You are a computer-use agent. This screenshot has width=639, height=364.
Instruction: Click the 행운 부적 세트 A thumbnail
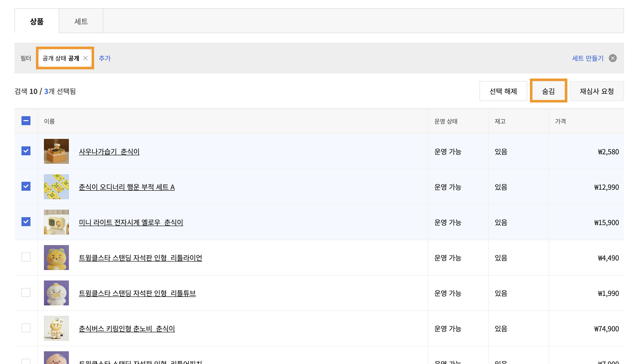click(x=56, y=187)
